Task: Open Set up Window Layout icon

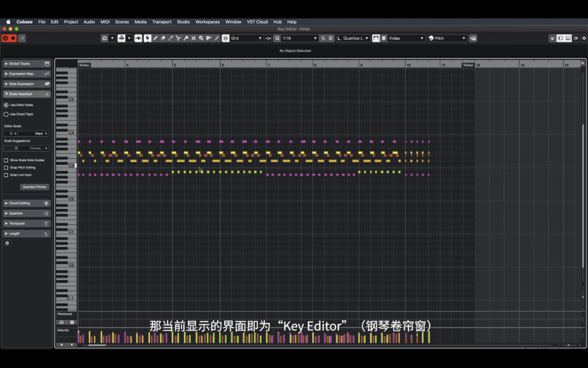Action: [x=576, y=38]
